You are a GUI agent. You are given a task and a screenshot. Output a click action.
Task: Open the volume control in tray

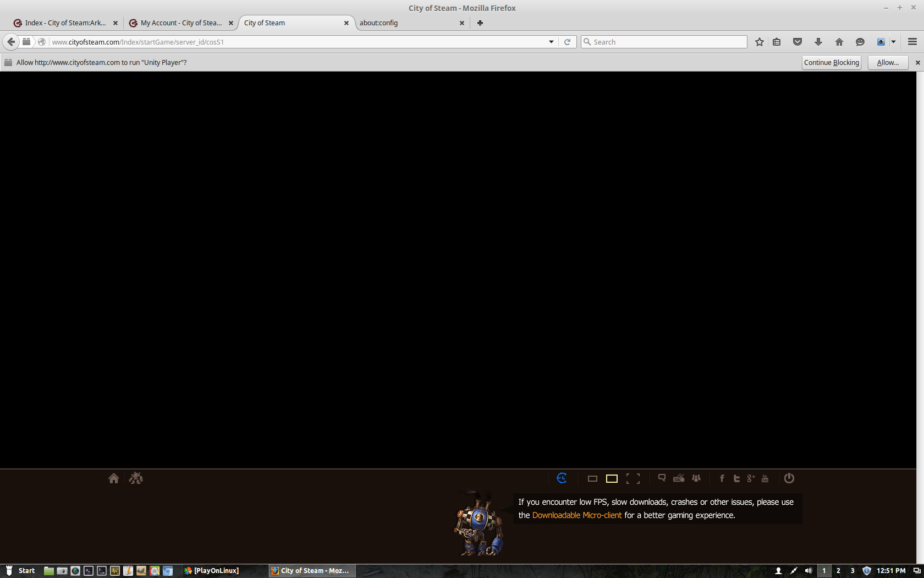click(x=808, y=571)
